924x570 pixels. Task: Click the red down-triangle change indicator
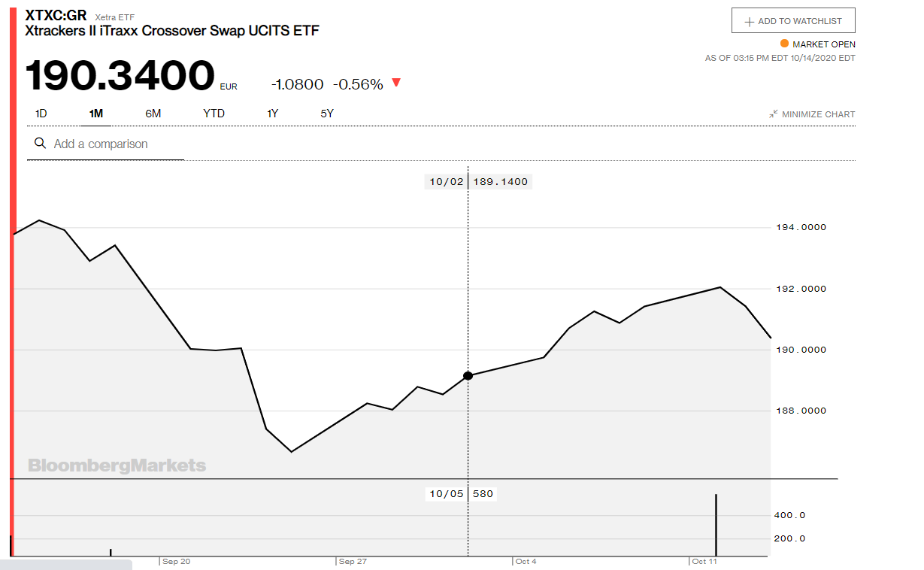coord(396,83)
